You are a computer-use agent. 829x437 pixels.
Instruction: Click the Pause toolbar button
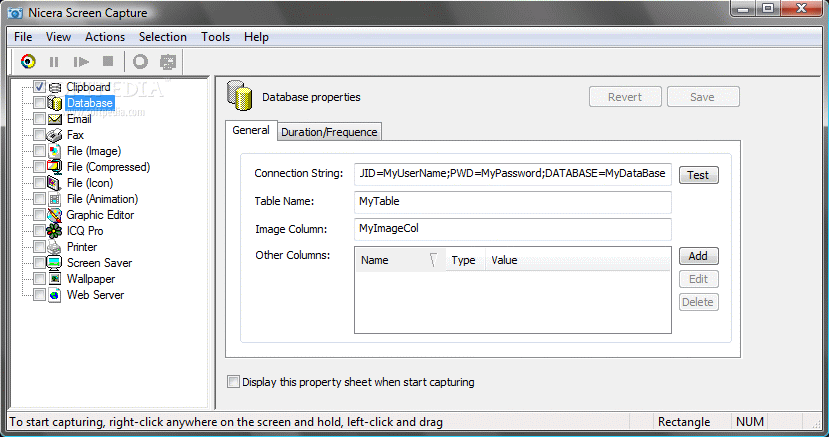pos(54,62)
